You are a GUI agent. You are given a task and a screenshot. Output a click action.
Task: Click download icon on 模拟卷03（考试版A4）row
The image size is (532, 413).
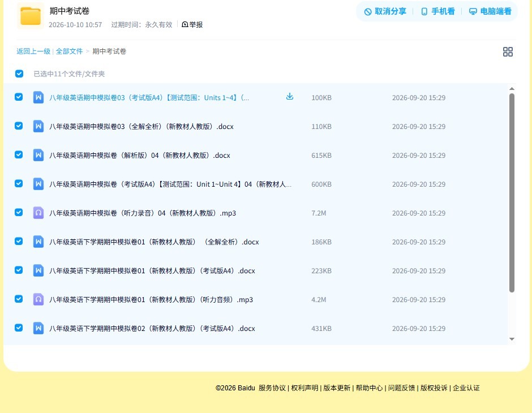click(289, 97)
